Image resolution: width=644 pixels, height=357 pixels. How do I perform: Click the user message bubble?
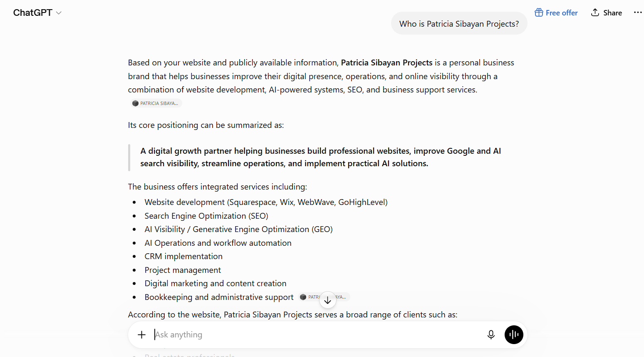pos(459,23)
